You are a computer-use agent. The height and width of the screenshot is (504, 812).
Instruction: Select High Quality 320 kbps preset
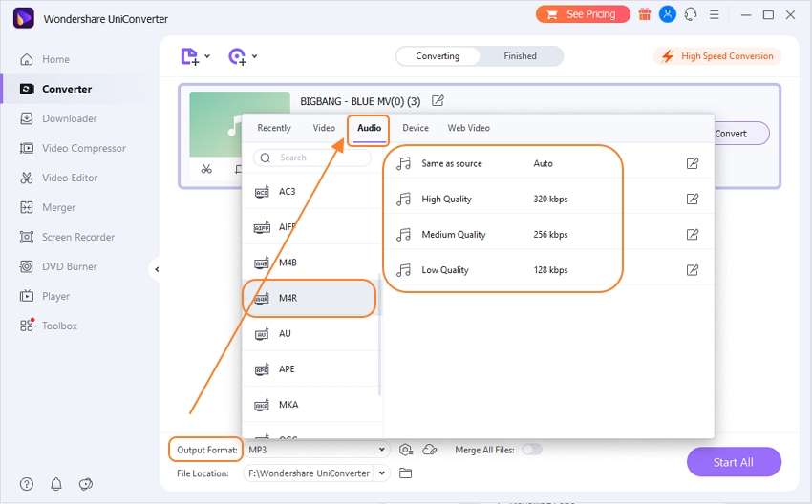click(x=549, y=199)
